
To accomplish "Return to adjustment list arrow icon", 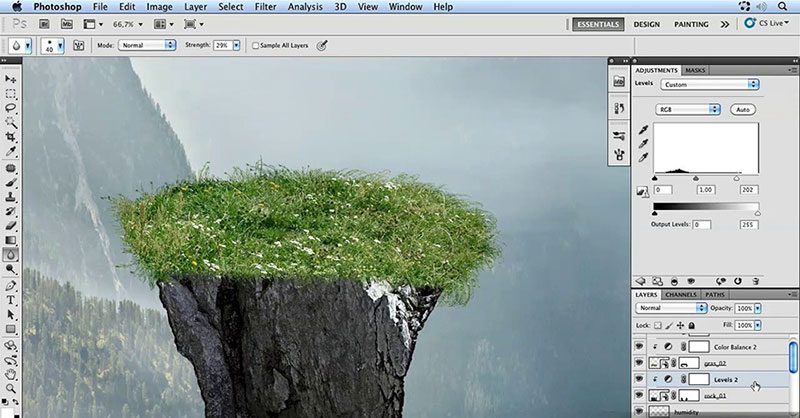I will click(640, 281).
